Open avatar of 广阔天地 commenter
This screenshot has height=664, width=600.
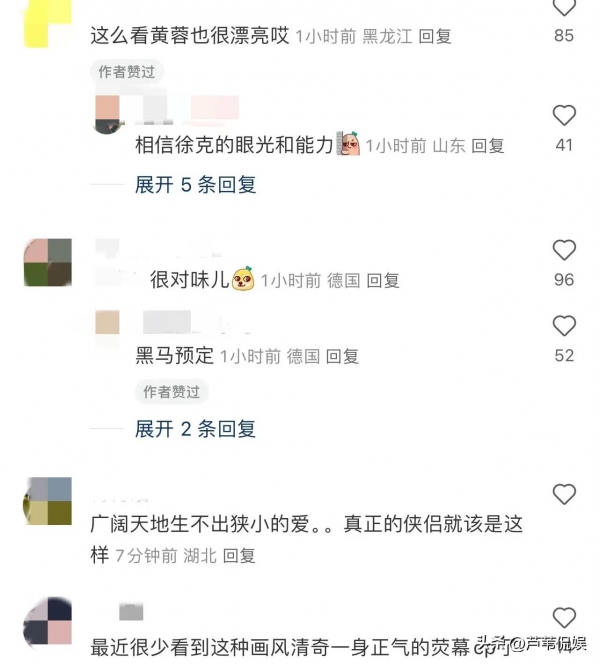click(47, 501)
